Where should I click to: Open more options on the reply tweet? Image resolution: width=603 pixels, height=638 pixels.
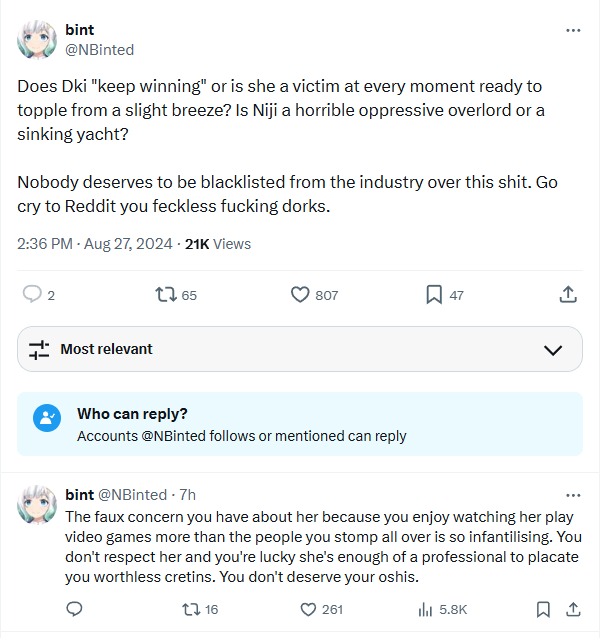573,495
